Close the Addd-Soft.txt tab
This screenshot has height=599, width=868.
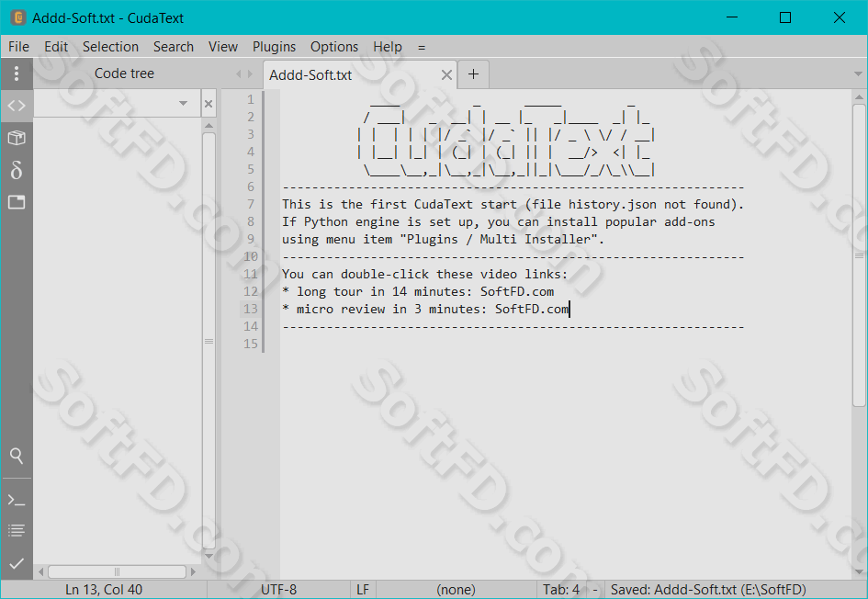click(x=446, y=74)
